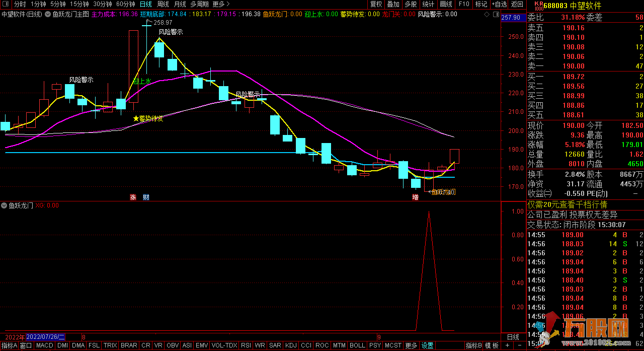Open the 模板 template selector
Screen dimensions: 644x351
(492, 345)
